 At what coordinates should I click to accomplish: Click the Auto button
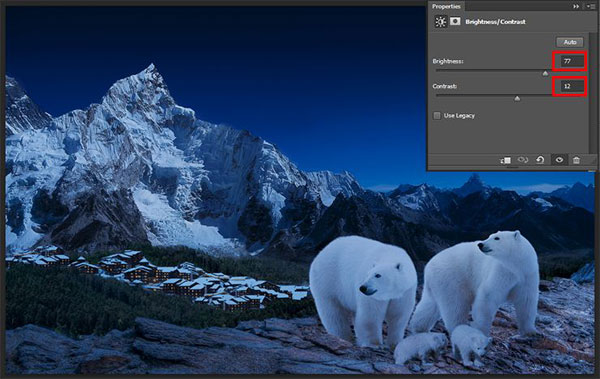click(x=570, y=42)
